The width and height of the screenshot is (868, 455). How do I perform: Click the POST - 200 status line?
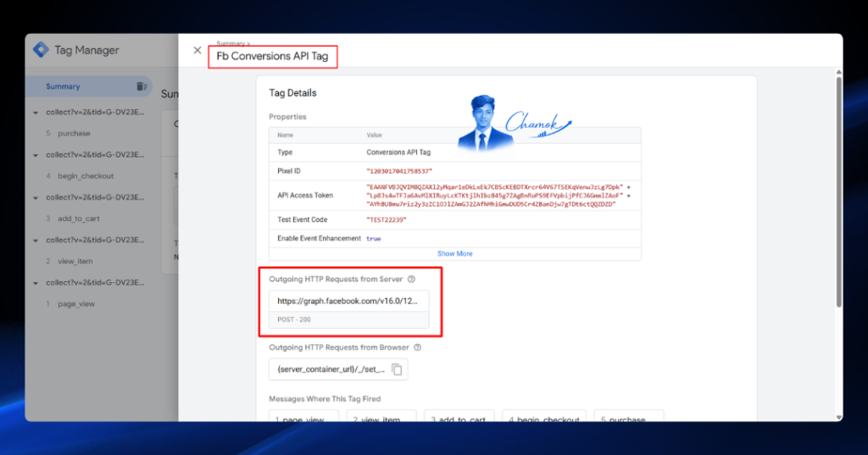click(x=294, y=319)
